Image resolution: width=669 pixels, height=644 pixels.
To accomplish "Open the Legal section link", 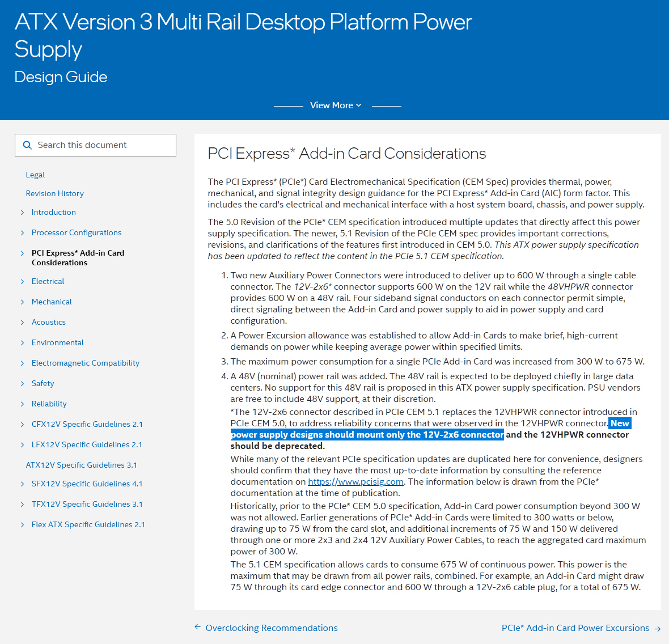I will pos(35,175).
